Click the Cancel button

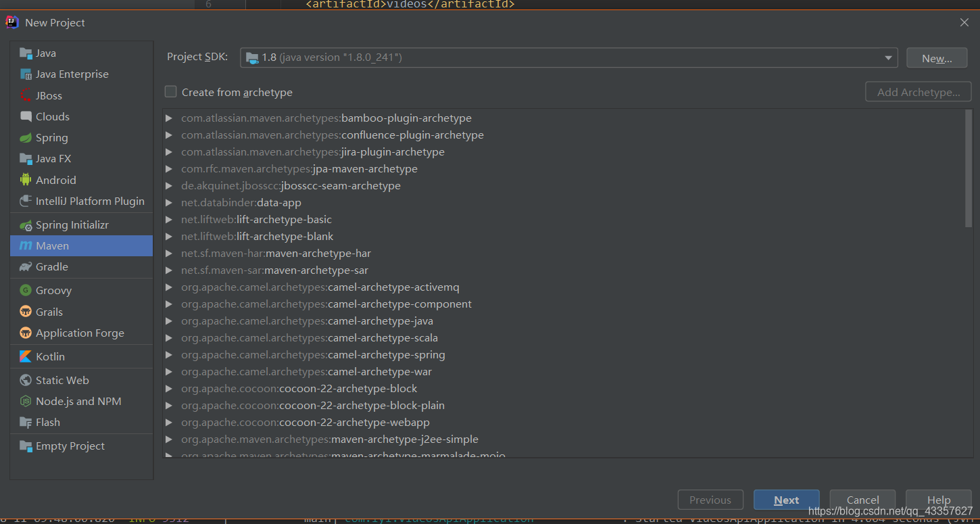tap(863, 500)
